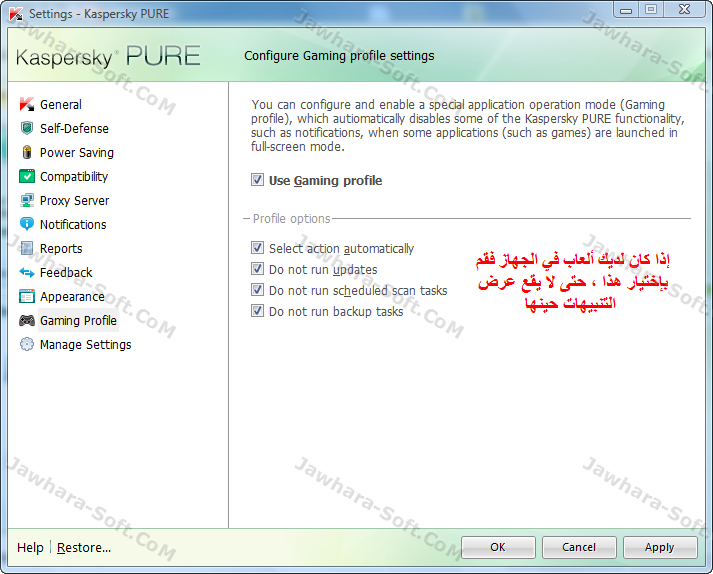
Task: Click the Restore... link
Action: tap(84, 548)
